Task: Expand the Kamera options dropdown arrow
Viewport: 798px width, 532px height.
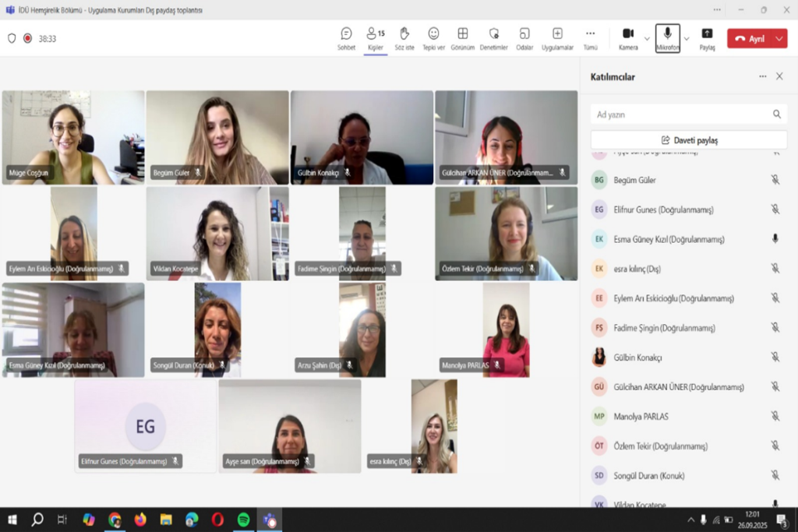Action: [647, 39]
